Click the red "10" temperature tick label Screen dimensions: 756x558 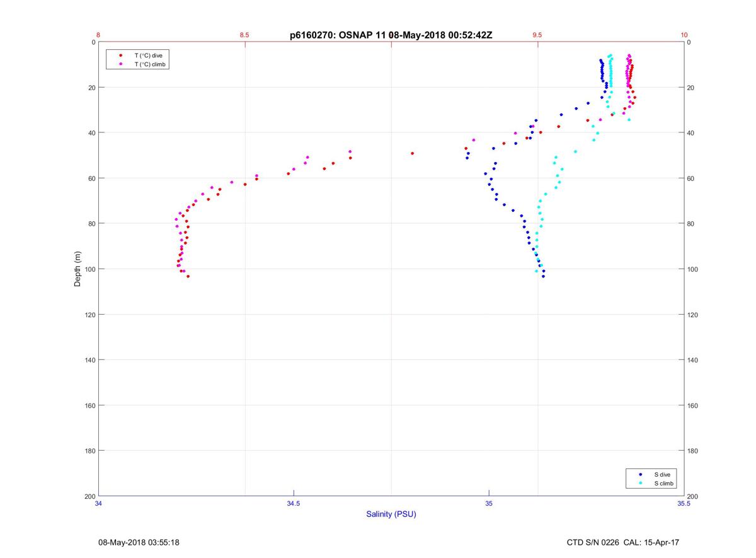[684, 35]
